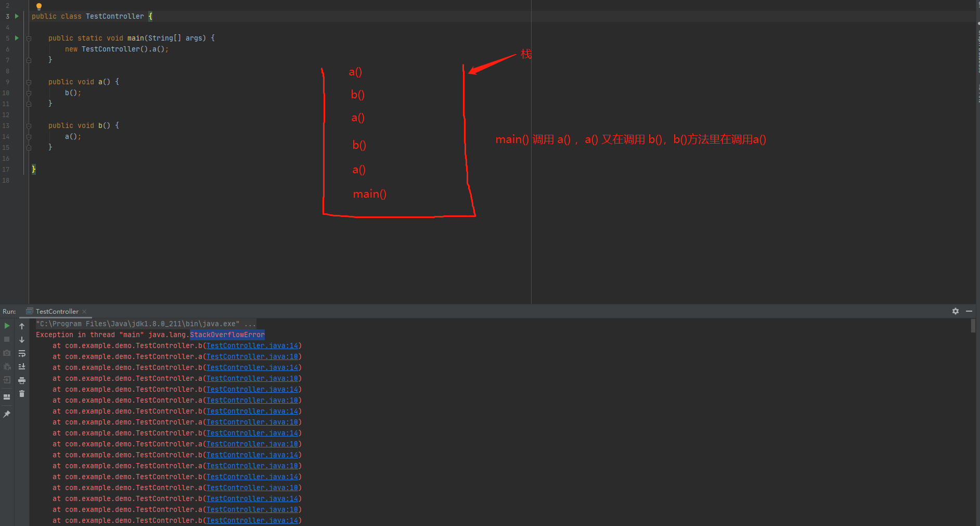Click fold end marker on line 15
The width and height of the screenshot is (980, 526).
coord(29,148)
